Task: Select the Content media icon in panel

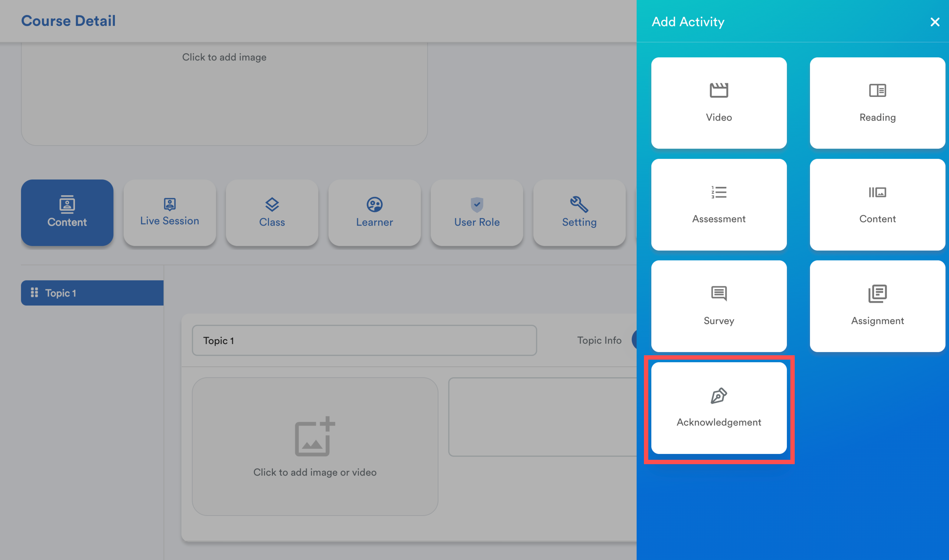Action: coord(877,193)
